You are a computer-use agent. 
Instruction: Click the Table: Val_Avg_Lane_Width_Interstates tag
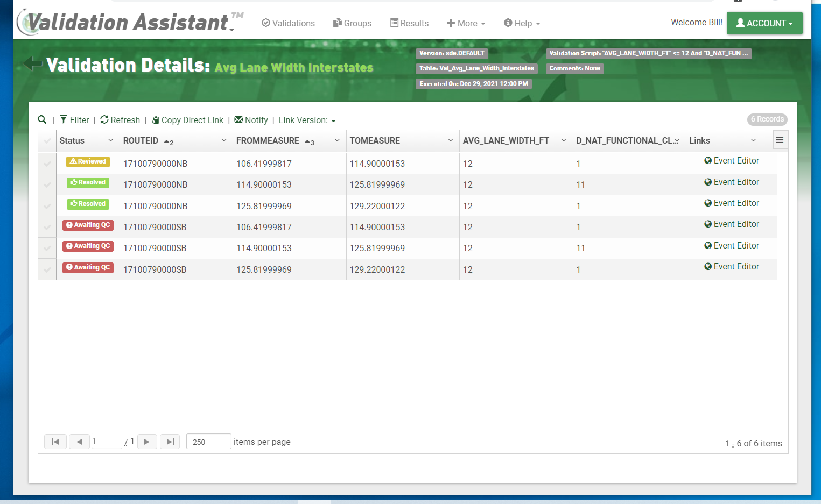click(x=476, y=68)
